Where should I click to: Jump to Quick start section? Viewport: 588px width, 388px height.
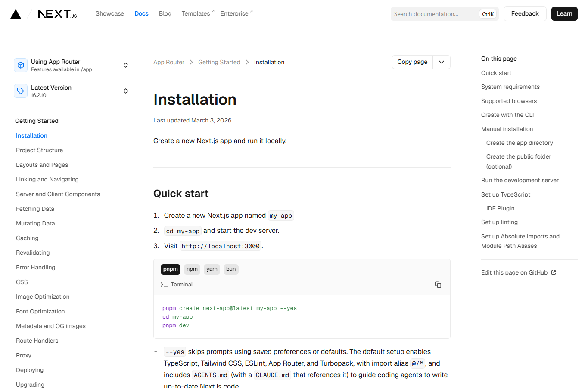point(496,73)
